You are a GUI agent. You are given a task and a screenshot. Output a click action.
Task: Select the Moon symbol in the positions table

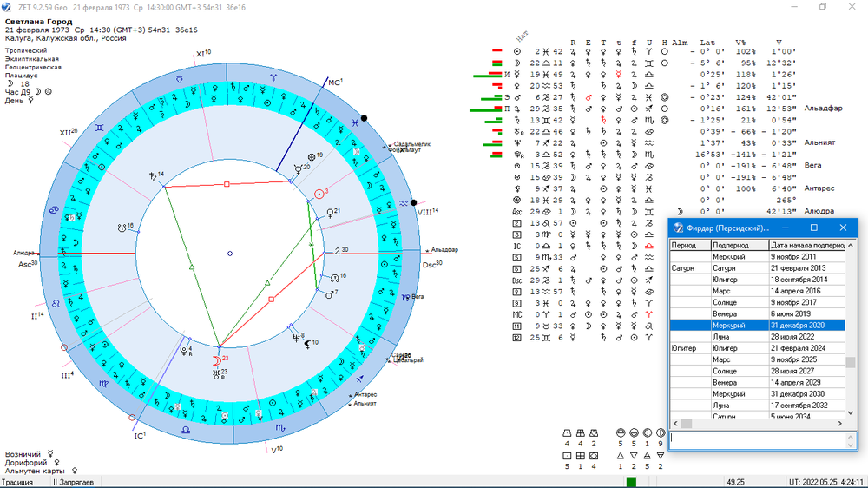point(517,63)
